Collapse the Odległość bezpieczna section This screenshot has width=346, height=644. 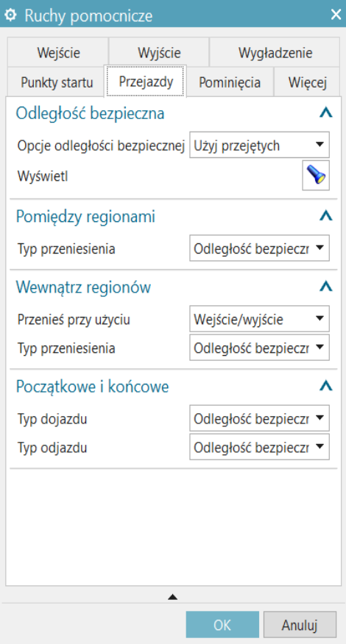(326, 113)
